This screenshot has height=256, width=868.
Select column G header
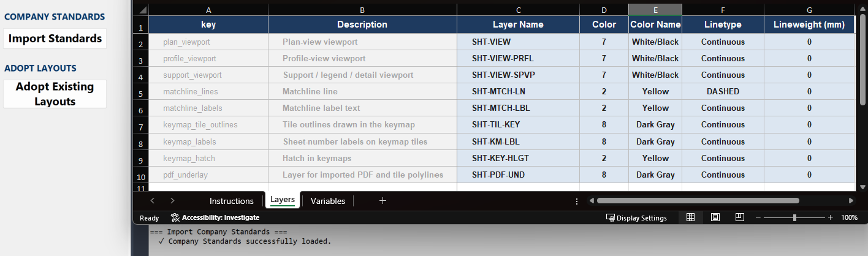(809, 10)
